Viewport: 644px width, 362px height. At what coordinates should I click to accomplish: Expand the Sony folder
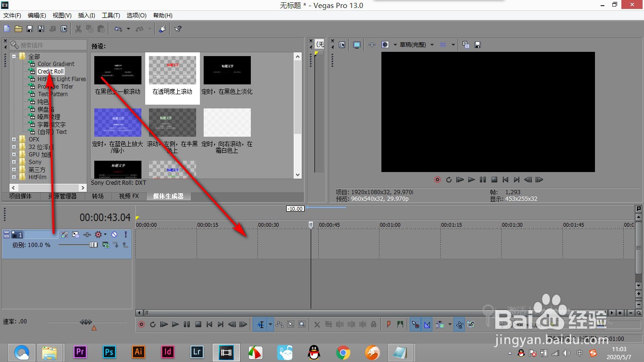14,162
